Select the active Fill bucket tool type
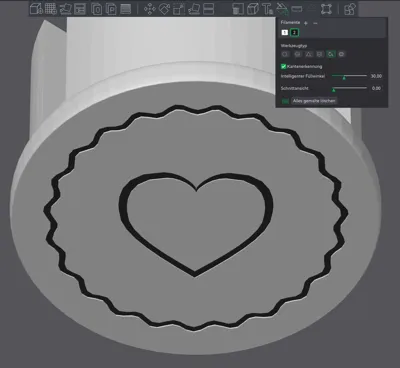The width and height of the screenshot is (400, 368). click(x=331, y=54)
